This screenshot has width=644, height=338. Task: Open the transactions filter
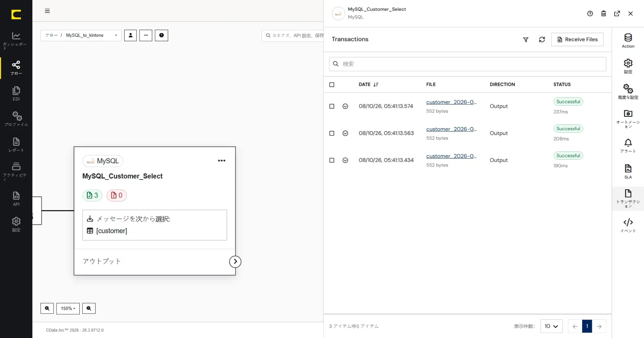pos(526,39)
